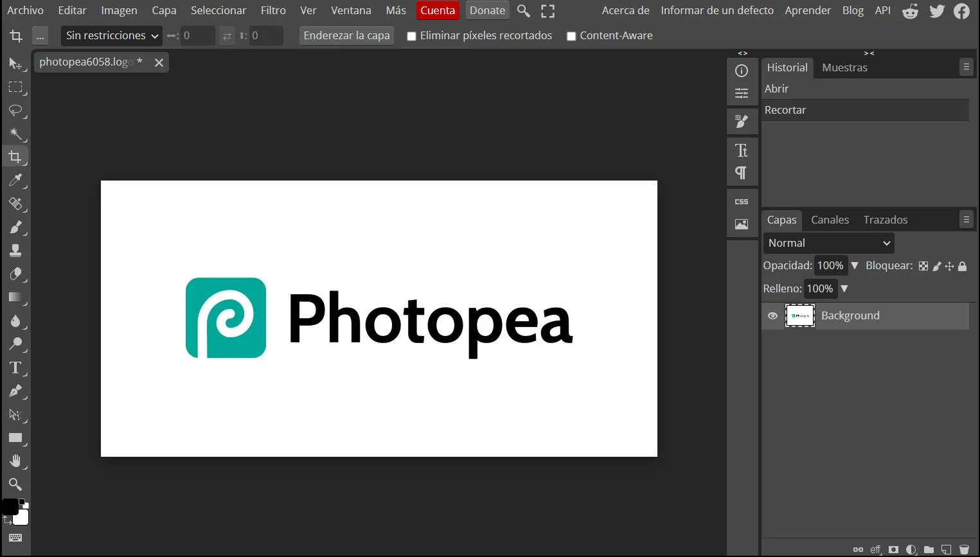Viewport: 980px width, 557px height.
Task: Select the Pen tool
Action: pyautogui.click(x=16, y=391)
